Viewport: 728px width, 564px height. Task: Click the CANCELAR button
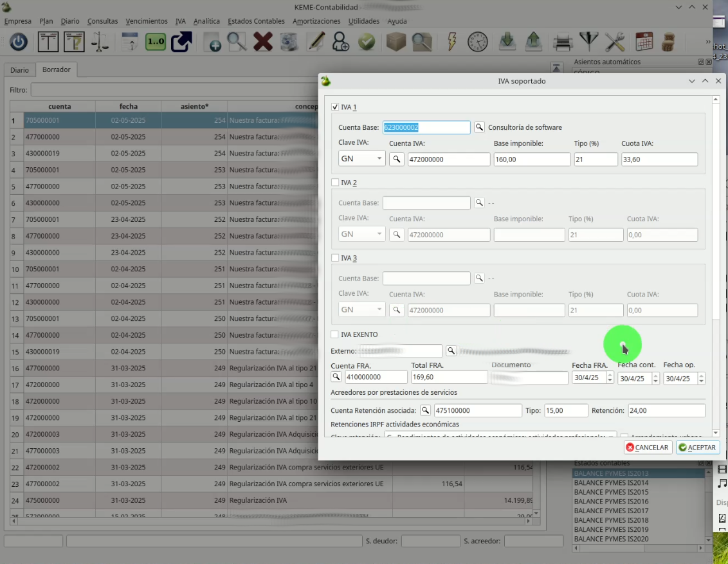648,448
